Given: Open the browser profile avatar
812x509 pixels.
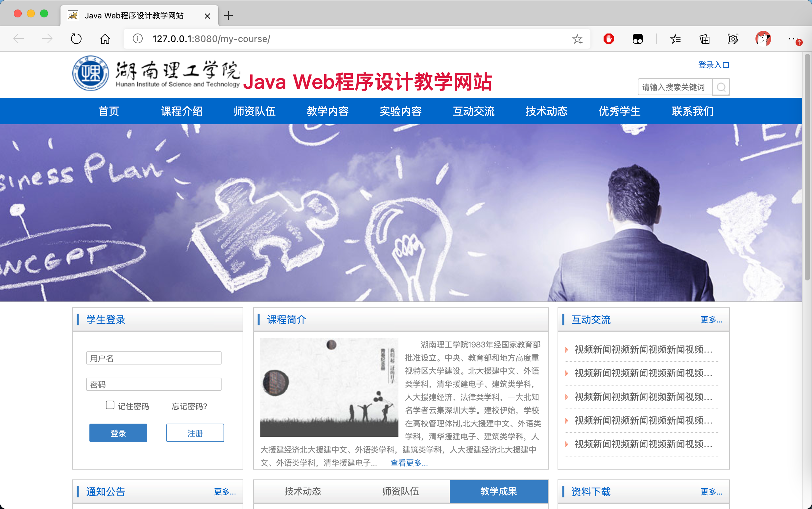Looking at the screenshot, I should tap(763, 39).
